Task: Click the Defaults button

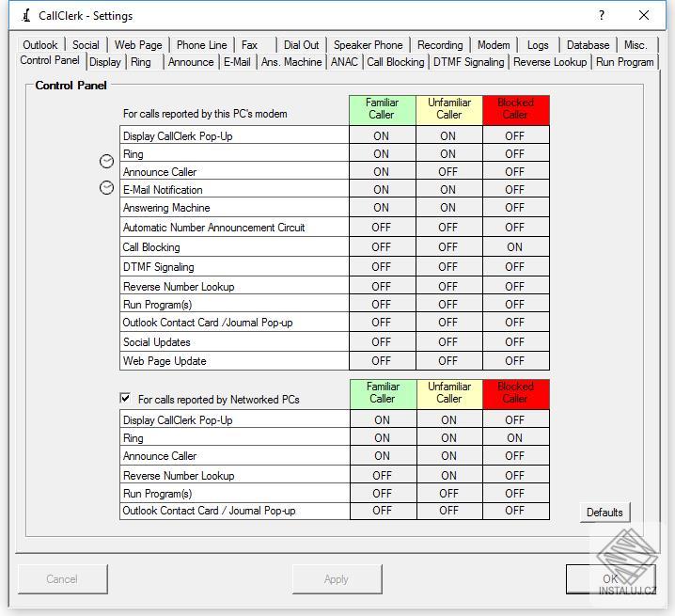Action: 604,513
